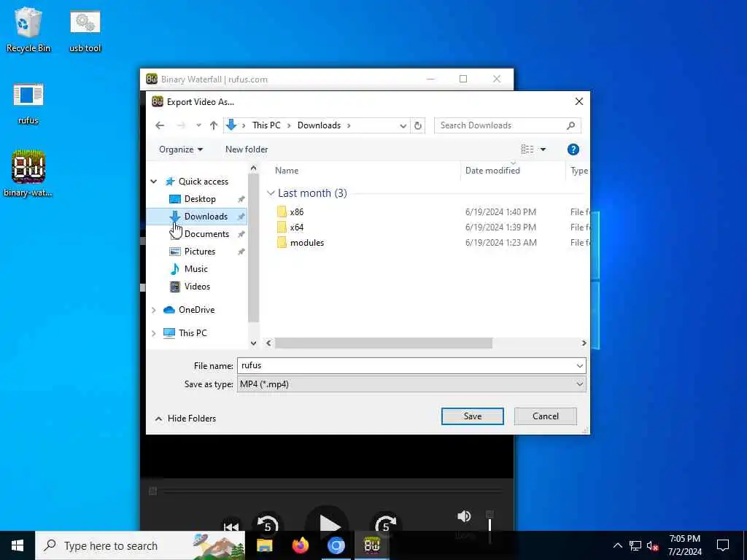
Task: Open File Explorer from the taskbar
Action: [264, 545]
